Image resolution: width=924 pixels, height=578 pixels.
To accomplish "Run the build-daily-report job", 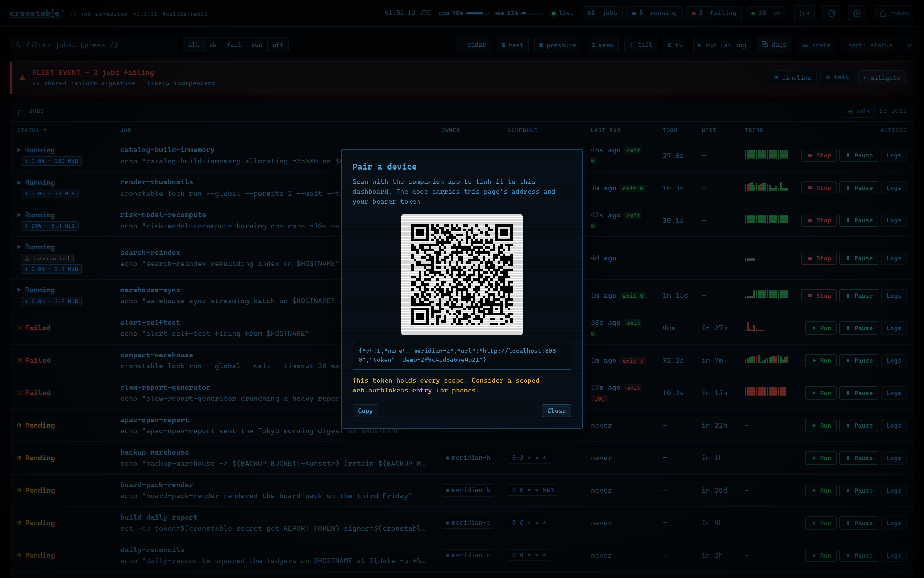I will coord(821,523).
